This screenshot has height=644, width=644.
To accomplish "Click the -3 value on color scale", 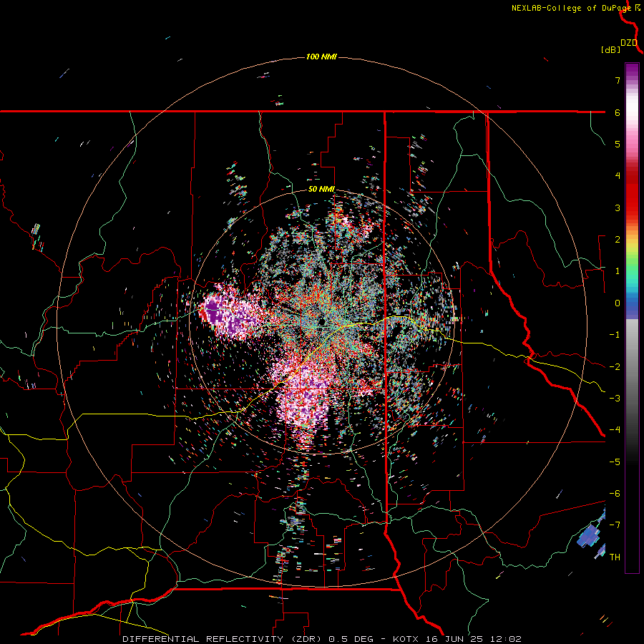I will point(615,399).
